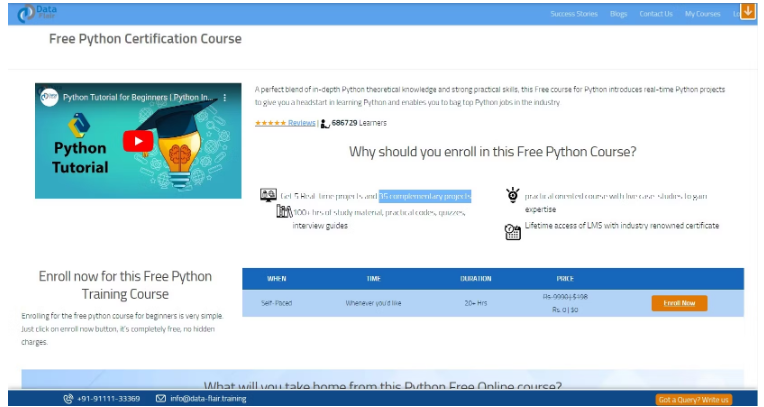
Task: Click Got a Query? Write us button
Action: tap(694, 400)
